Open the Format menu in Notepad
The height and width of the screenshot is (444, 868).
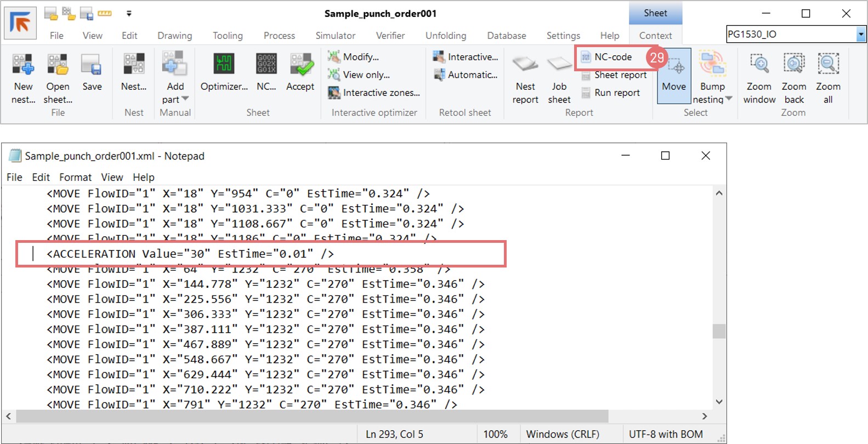point(75,177)
